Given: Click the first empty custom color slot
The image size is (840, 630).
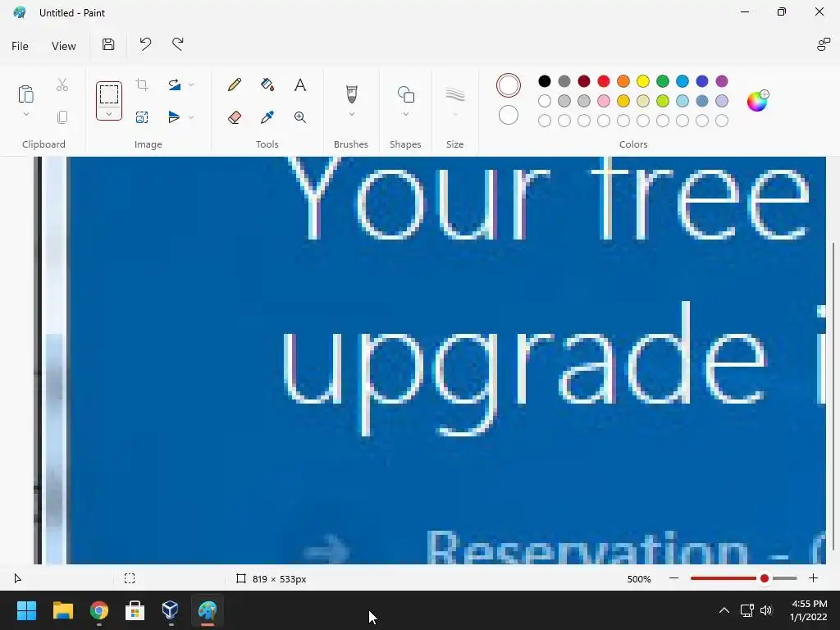Looking at the screenshot, I should tap(545, 121).
